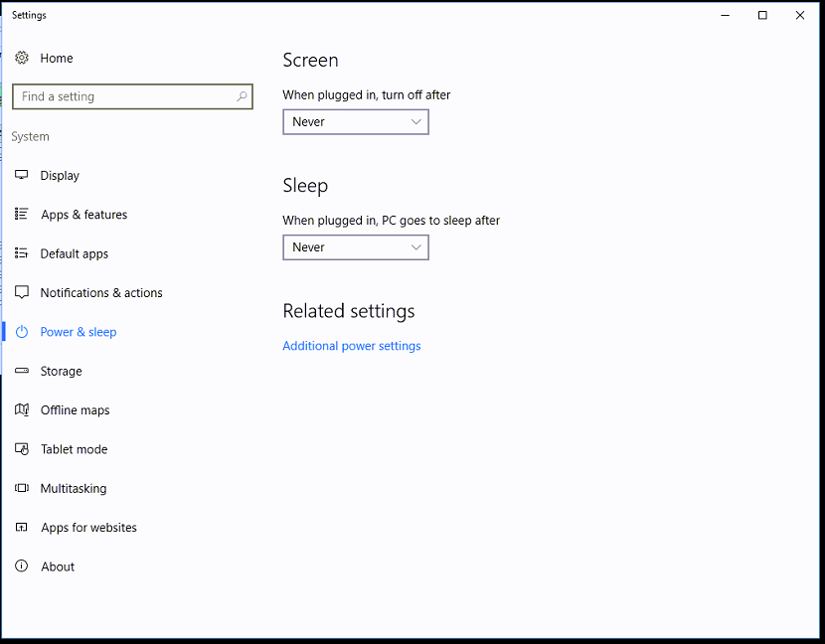Click the magnifier icon in search box
Image resolution: width=825 pixels, height=644 pixels.
(242, 96)
